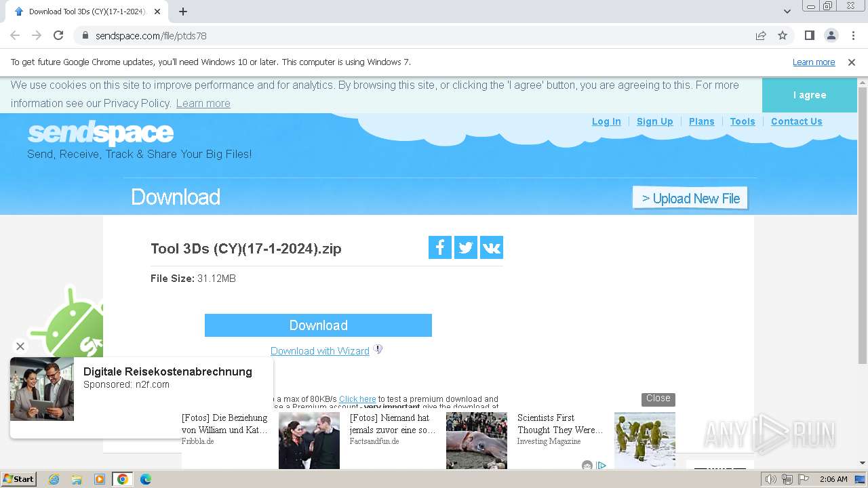Click the browser forward arrow
The width and height of the screenshot is (868, 488).
(x=37, y=35)
